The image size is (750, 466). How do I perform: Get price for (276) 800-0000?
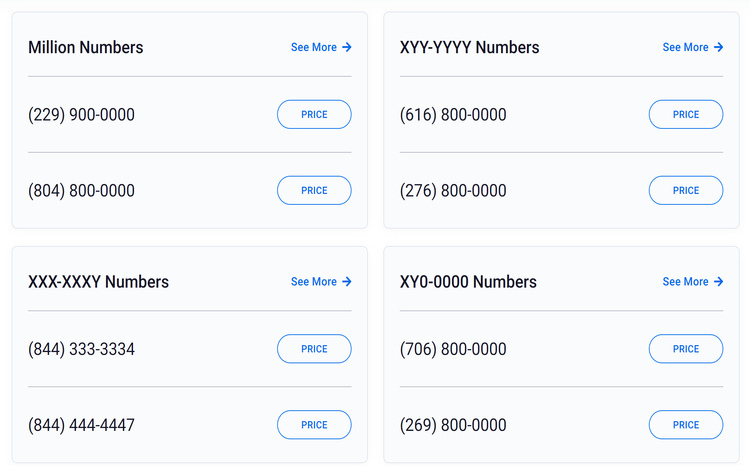coord(686,190)
